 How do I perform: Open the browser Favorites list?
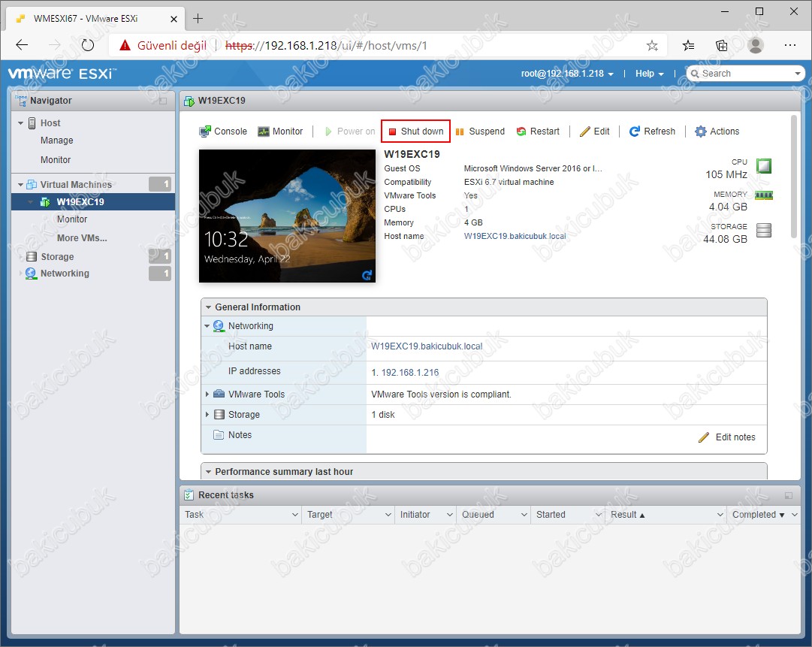pyautogui.click(x=688, y=46)
